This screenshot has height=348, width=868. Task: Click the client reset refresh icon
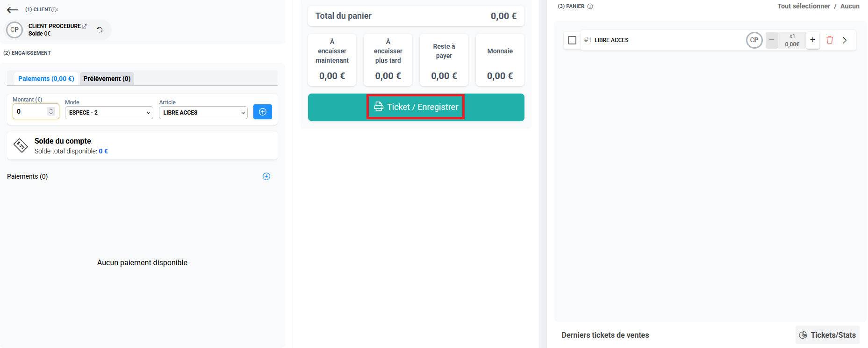(x=100, y=29)
